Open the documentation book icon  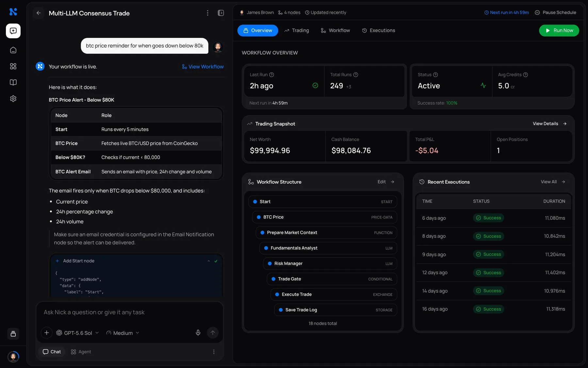point(13,82)
